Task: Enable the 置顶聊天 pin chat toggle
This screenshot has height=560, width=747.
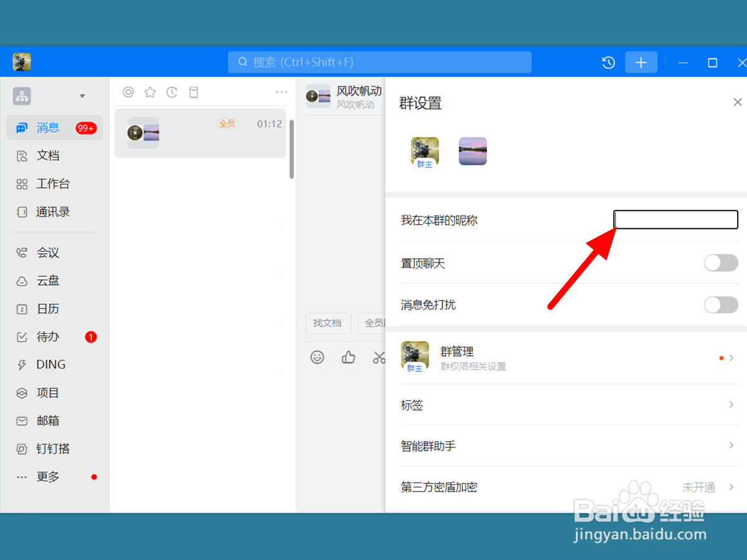Action: pos(721,263)
